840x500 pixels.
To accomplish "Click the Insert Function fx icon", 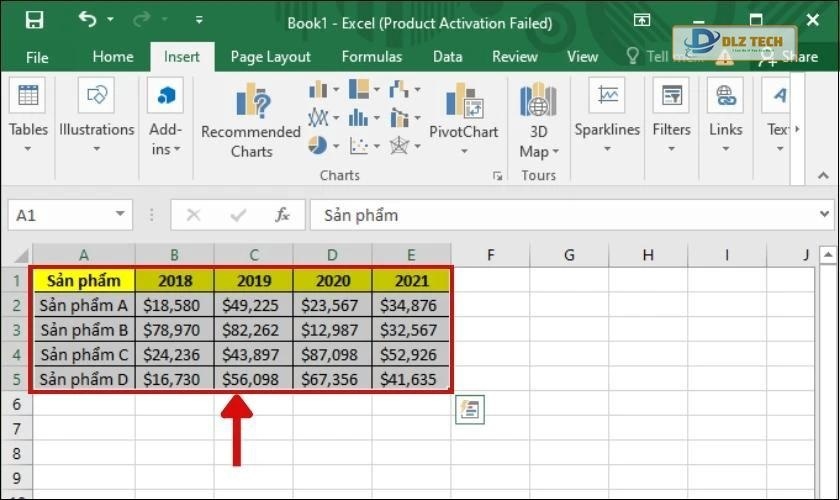I will click(x=283, y=215).
